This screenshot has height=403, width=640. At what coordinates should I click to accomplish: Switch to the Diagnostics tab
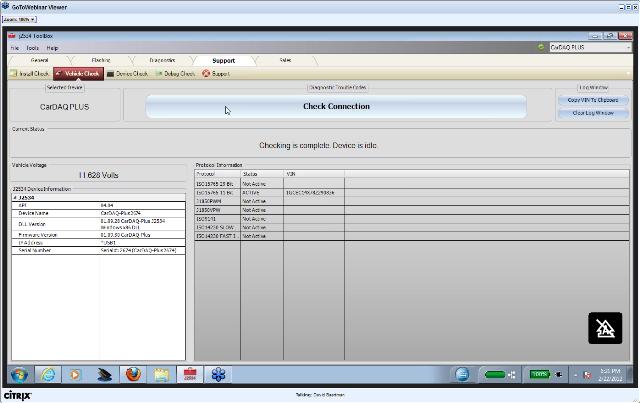point(162,60)
